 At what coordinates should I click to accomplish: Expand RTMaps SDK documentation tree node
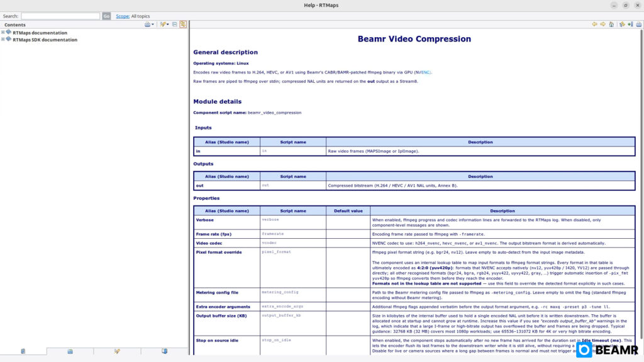[x=3, y=40]
